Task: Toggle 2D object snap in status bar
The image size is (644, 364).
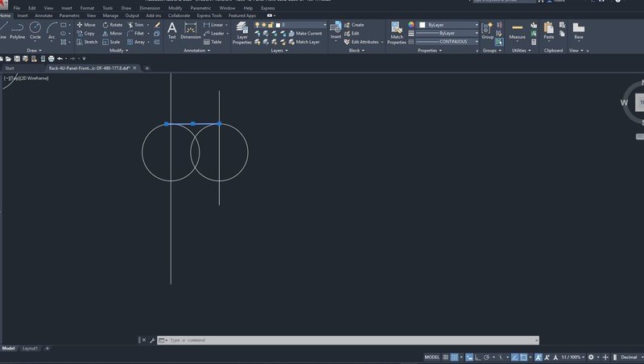Action: pos(524,357)
